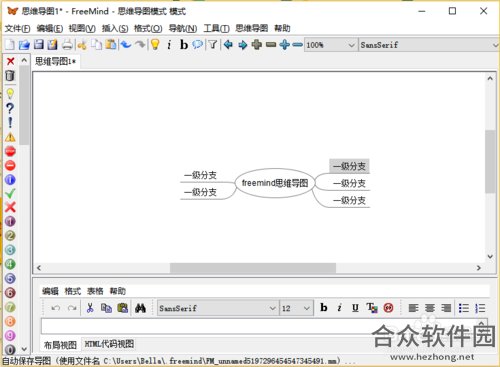Screen dimensions: 500x367
Task: Add the green check mark icon to node
Action: 10,193
